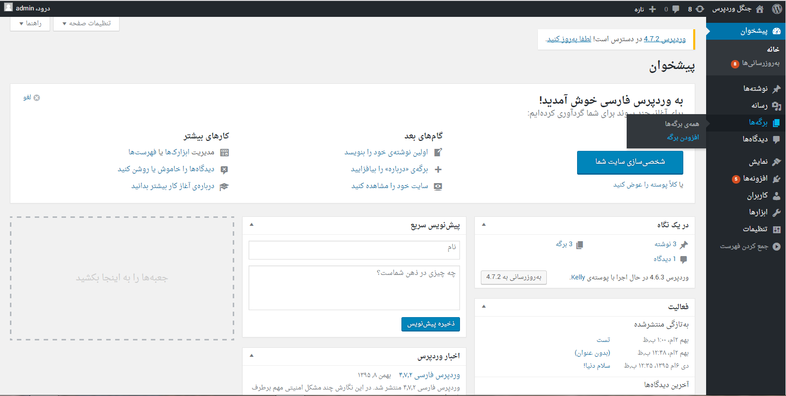Image resolution: width=786 pixels, height=396 pixels.
Task: Click the monitor icon beside 'سایت خود را مشاهده کنید'
Action: (x=438, y=186)
